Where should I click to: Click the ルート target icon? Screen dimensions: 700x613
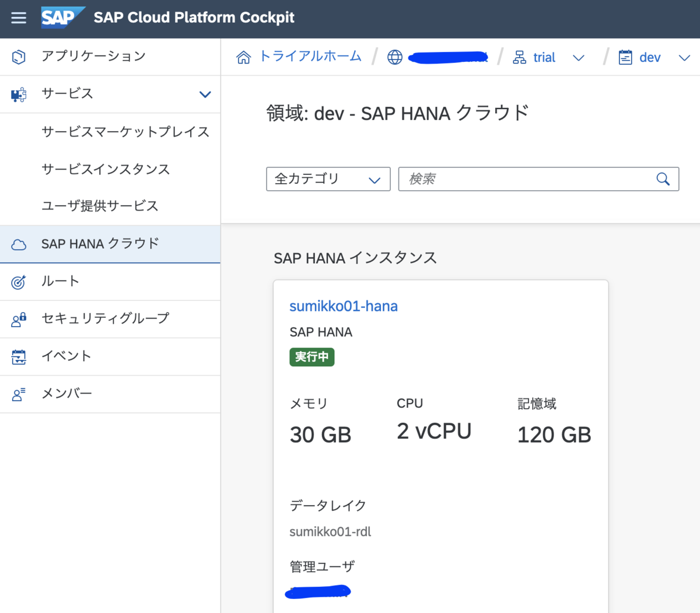click(19, 282)
